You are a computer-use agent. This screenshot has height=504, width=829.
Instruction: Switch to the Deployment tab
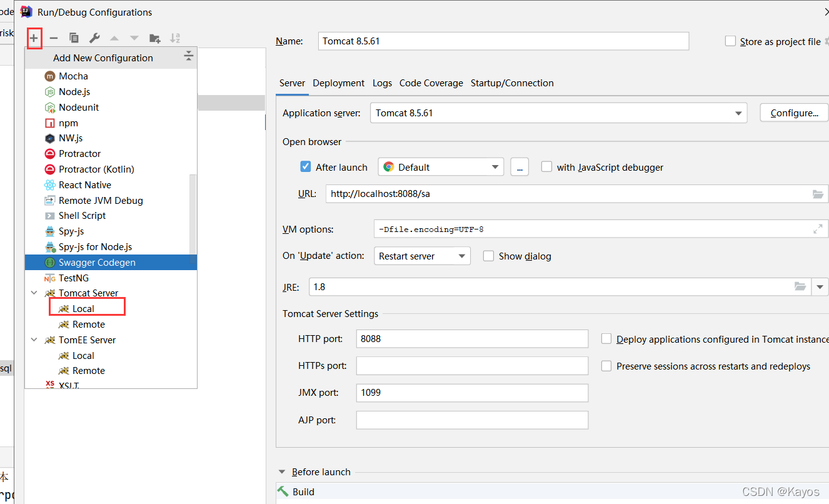338,83
